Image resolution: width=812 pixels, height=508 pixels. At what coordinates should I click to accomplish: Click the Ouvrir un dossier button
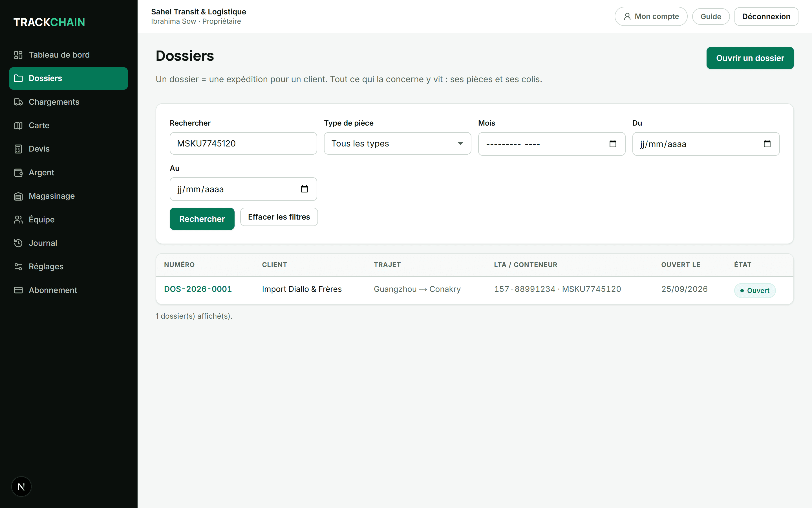(x=750, y=58)
